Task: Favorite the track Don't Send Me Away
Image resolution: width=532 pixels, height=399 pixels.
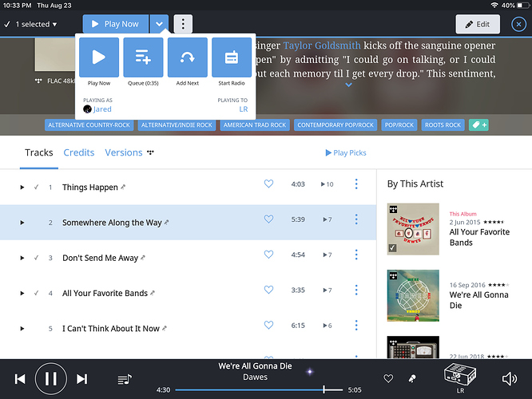Action: pyautogui.click(x=268, y=255)
